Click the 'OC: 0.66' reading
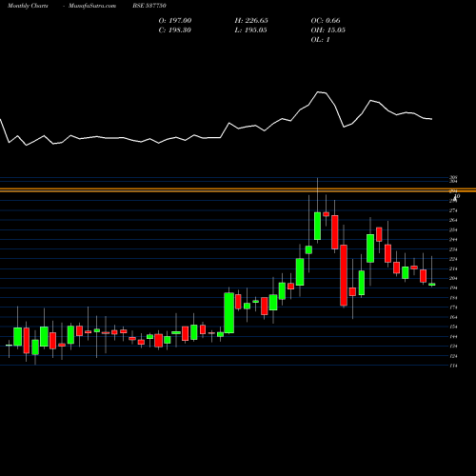476x476 pixels. [x=326, y=21]
